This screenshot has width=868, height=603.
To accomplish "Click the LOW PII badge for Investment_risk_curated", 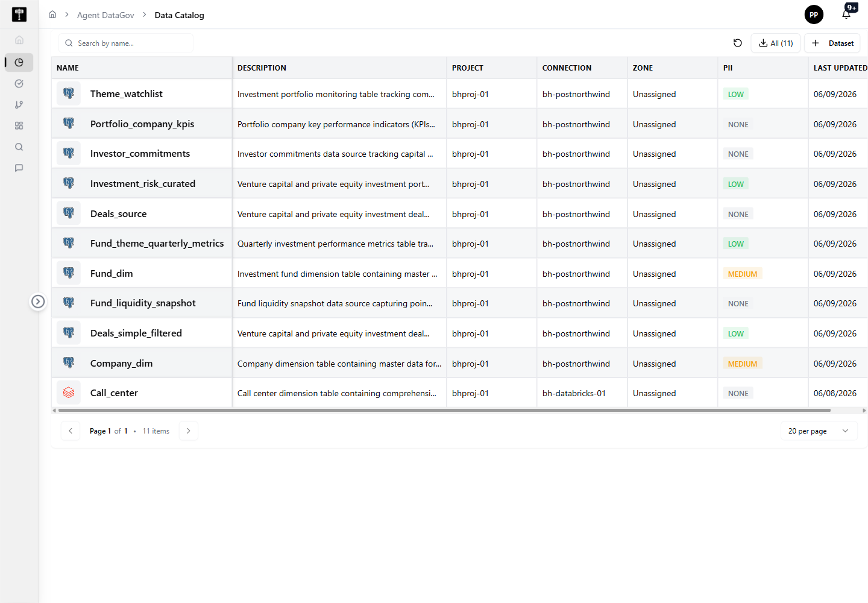I will click(736, 184).
